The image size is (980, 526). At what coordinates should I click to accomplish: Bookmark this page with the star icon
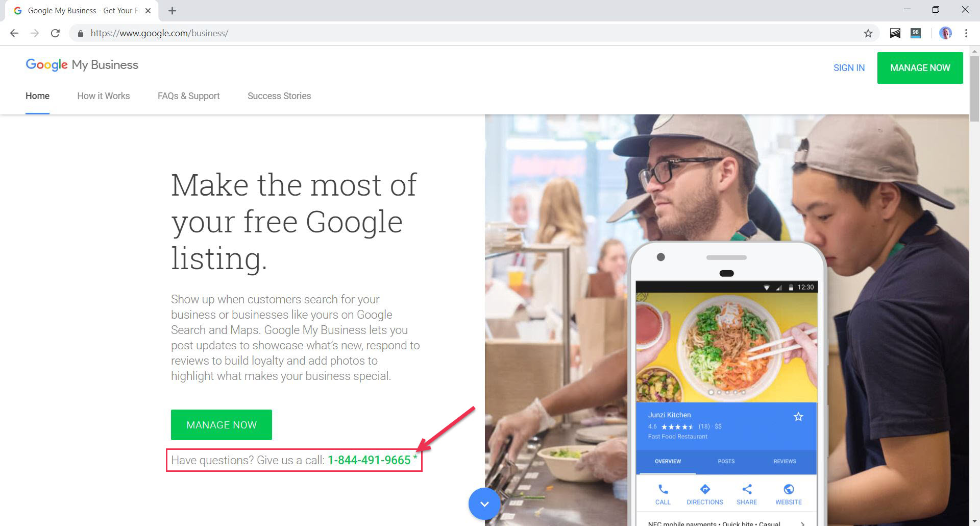coord(868,33)
